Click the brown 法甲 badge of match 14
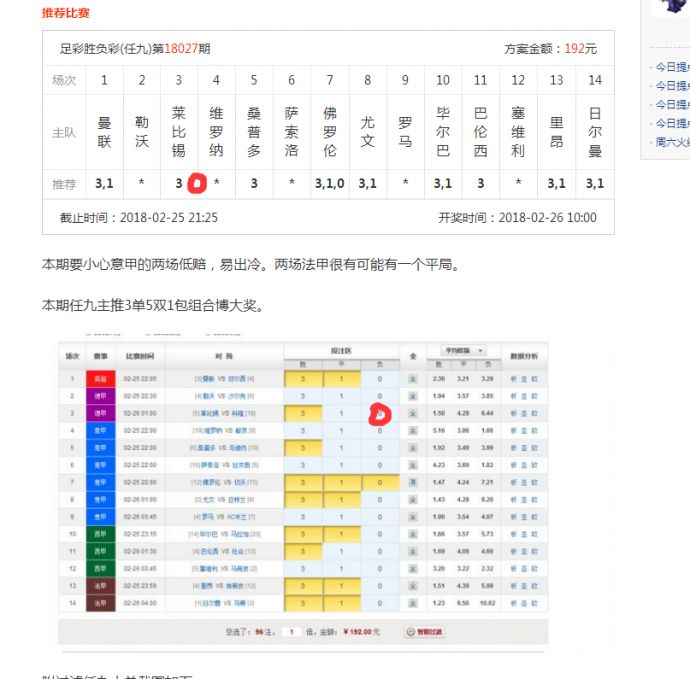The image size is (690, 679). pyautogui.click(x=101, y=603)
